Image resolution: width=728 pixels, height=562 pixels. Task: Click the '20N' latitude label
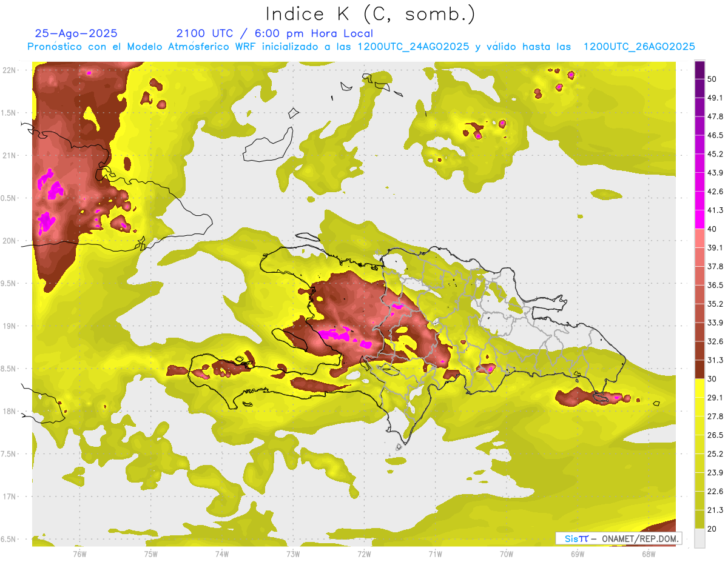click(10, 241)
